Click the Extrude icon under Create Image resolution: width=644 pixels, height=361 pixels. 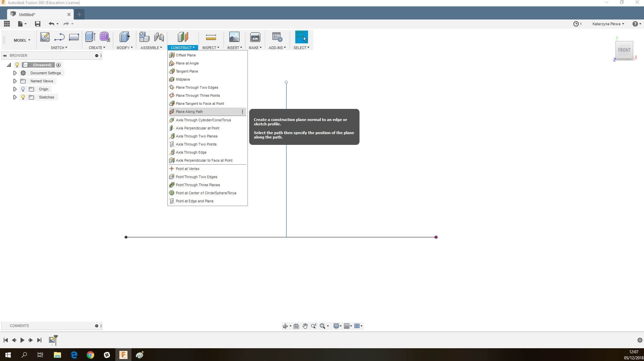coord(90,37)
